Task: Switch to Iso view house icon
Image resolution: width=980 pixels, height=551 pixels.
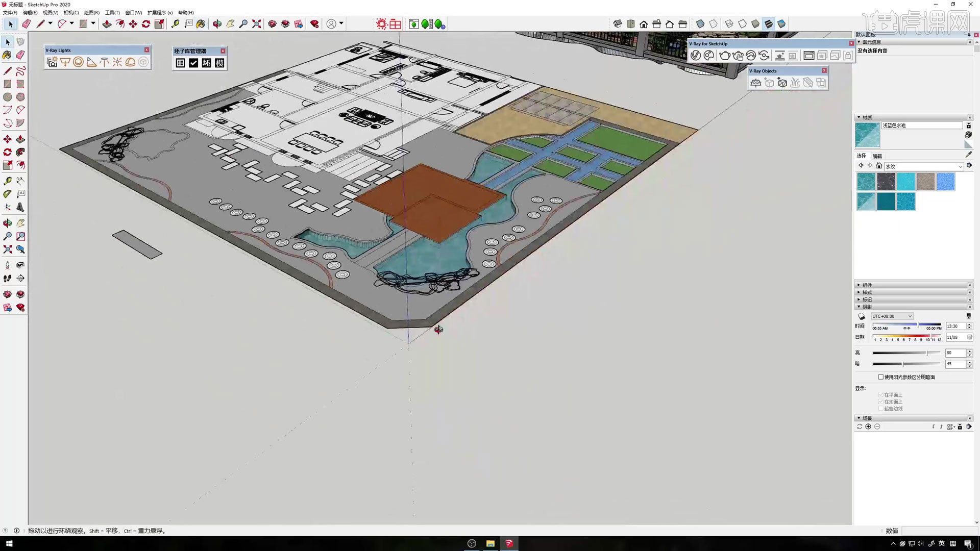Action: click(x=618, y=24)
